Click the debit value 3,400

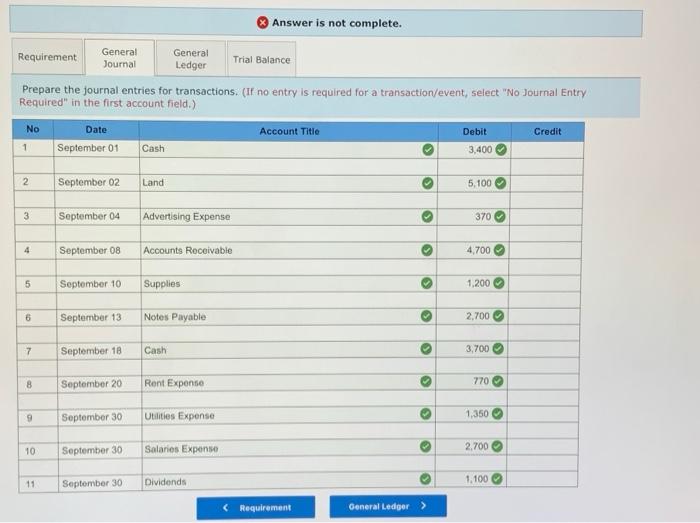[x=480, y=149]
